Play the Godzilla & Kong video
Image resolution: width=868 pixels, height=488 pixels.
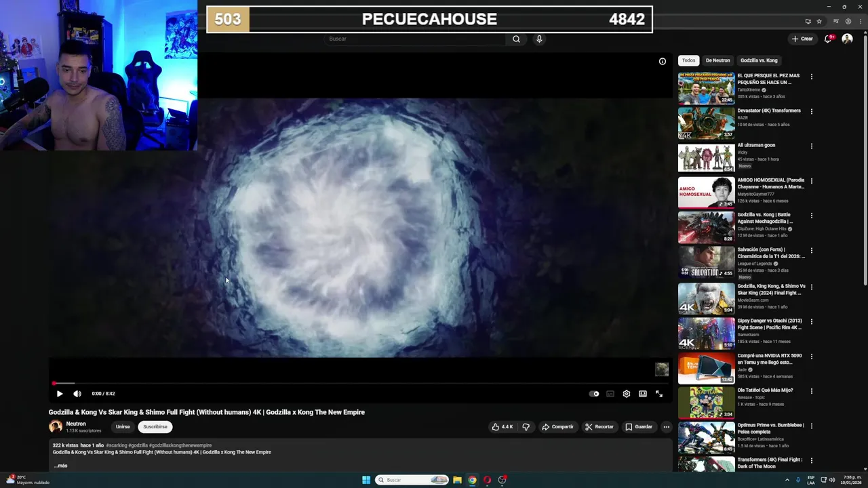tap(60, 394)
